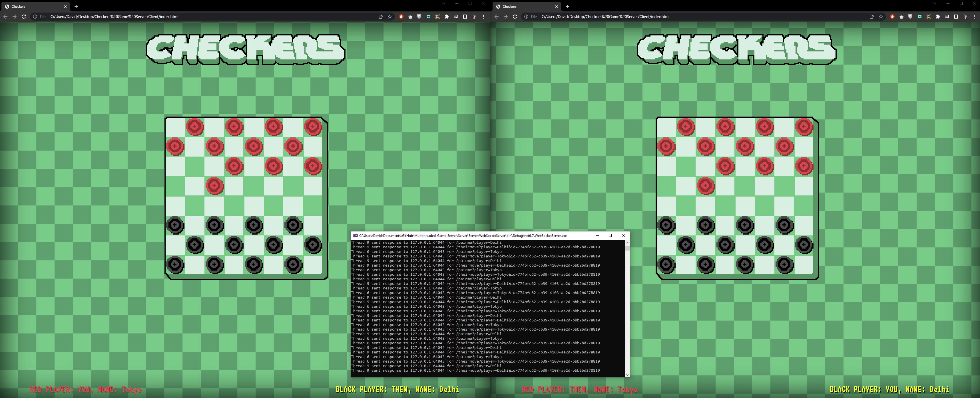Click the gray shield extension icon in right browser
980x398 pixels.
click(x=910, y=17)
